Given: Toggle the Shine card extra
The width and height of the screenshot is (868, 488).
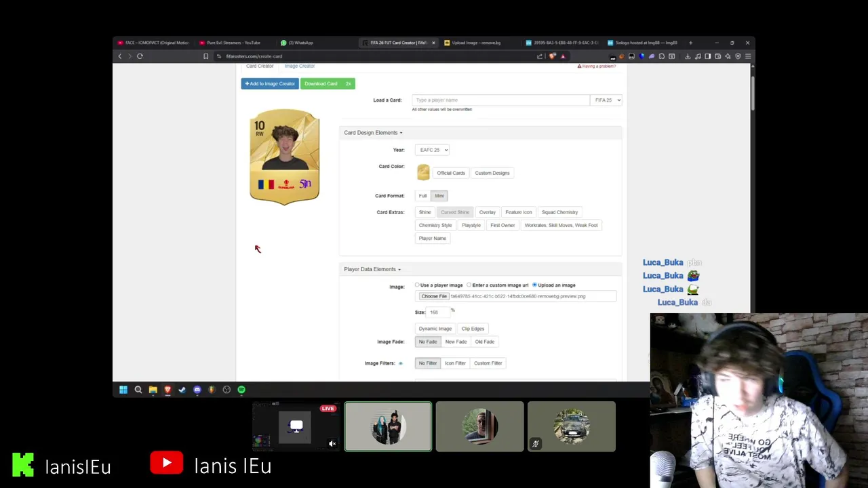Looking at the screenshot, I should click(425, 212).
